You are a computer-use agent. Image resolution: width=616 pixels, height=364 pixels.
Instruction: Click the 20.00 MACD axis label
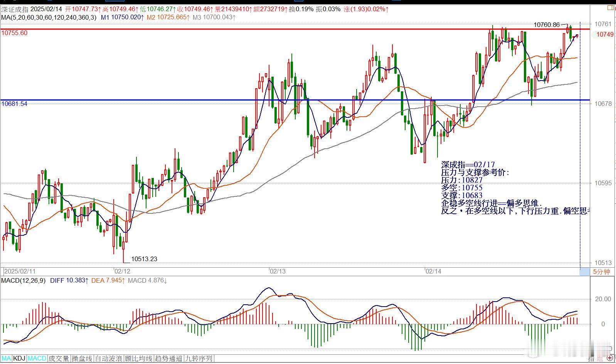pyautogui.click(x=603, y=299)
